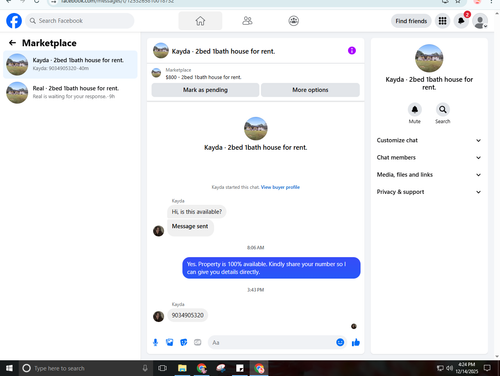Go back using the Marketplace arrow

pos(12,43)
